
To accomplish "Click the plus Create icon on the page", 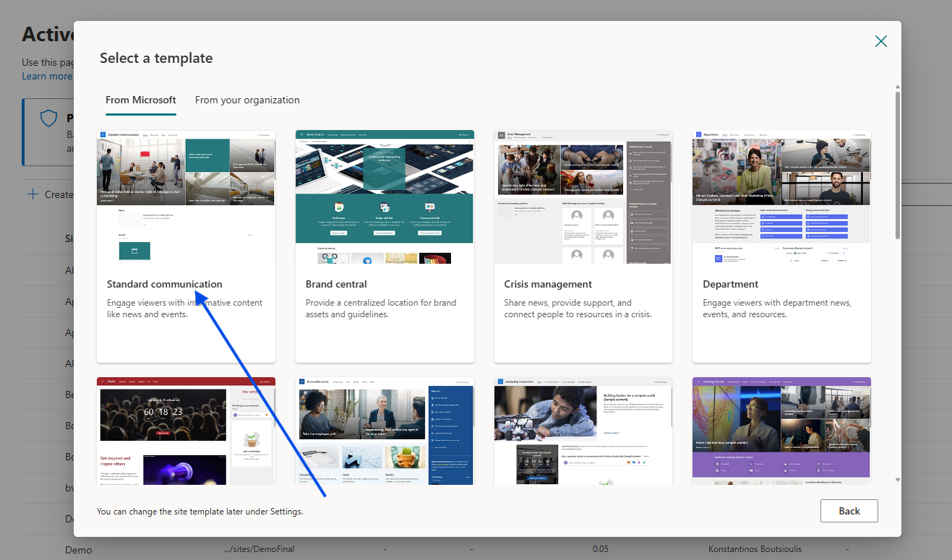I will point(33,194).
